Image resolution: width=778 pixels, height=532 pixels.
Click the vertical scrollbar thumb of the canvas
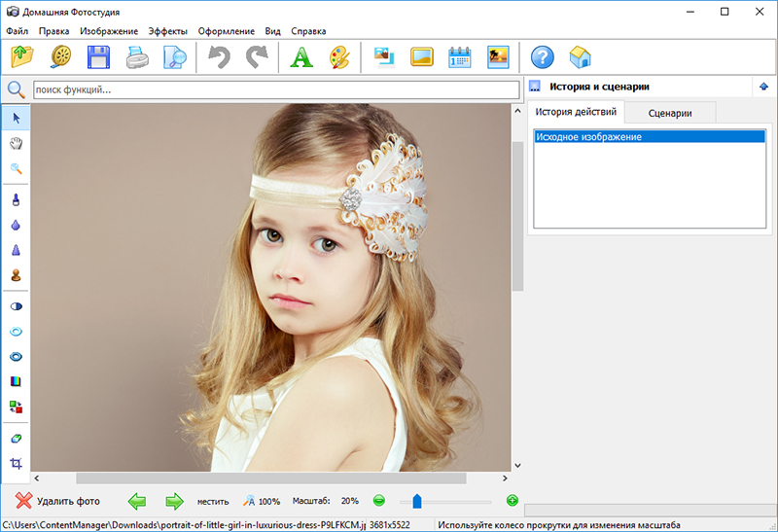[517, 216]
